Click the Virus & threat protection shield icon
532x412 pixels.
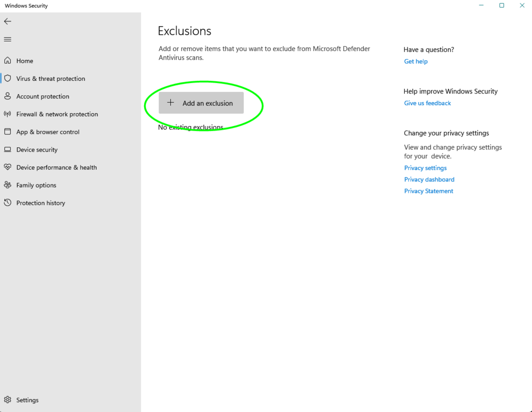tap(7, 78)
